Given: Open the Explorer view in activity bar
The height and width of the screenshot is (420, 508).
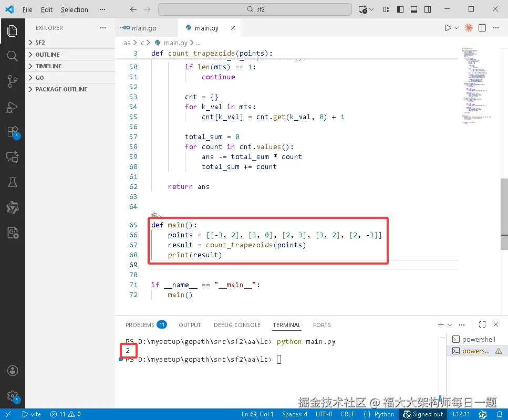Looking at the screenshot, I should (x=12, y=31).
